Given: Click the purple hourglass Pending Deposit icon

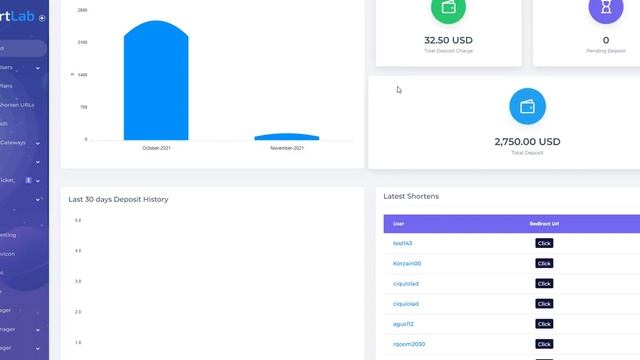Looking at the screenshot, I should click(x=606, y=7).
